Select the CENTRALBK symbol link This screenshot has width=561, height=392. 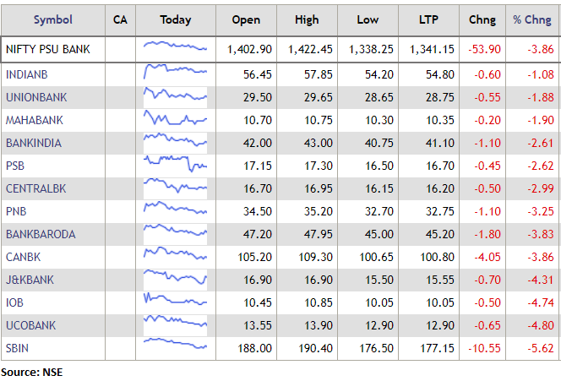pos(34,188)
